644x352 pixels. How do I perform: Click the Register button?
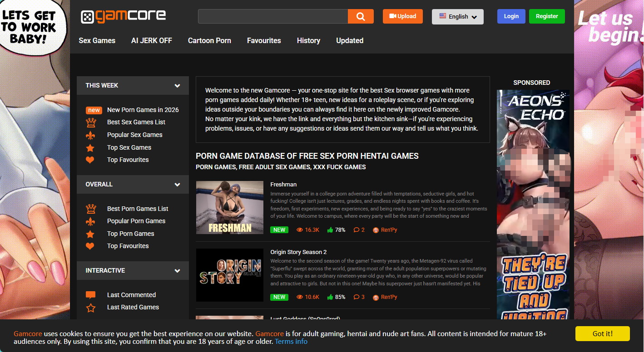tap(547, 16)
